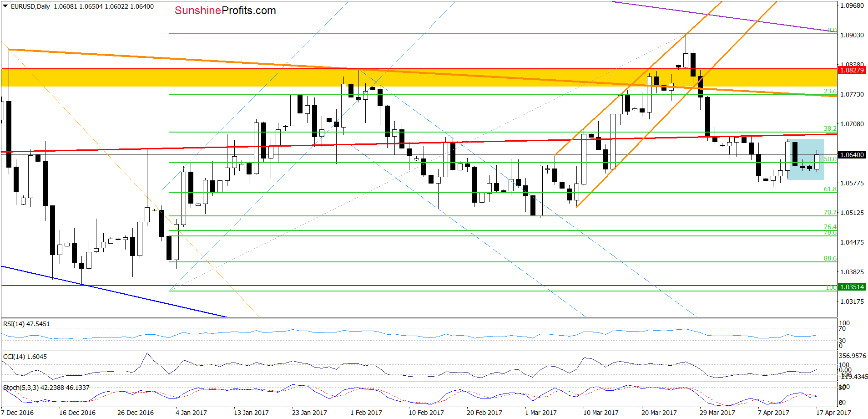Image resolution: width=868 pixels, height=419 pixels.
Task: Click the 356.9576 CCI scale value
Action: pyautogui.click(x=853, y=356)
